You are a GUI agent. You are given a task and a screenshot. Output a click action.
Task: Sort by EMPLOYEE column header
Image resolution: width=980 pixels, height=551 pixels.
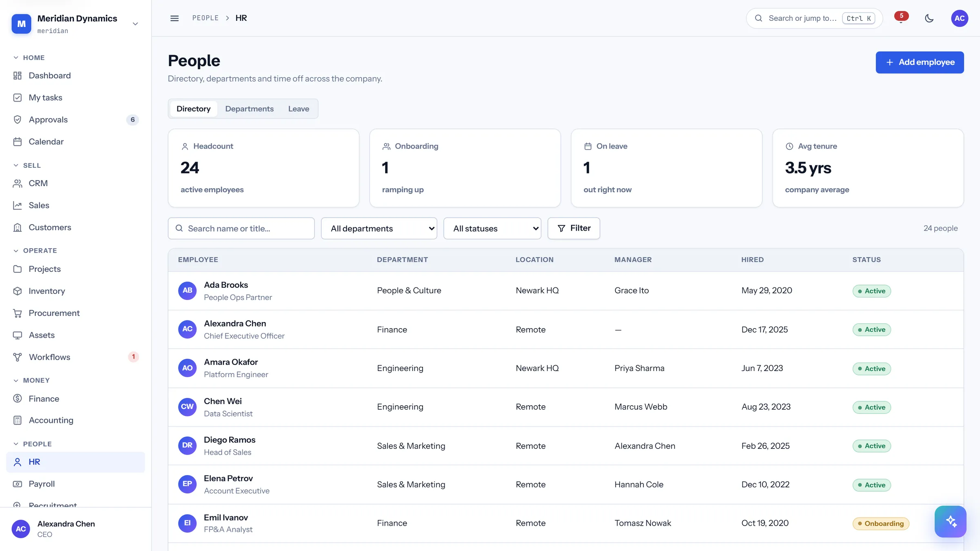[198, 260]
